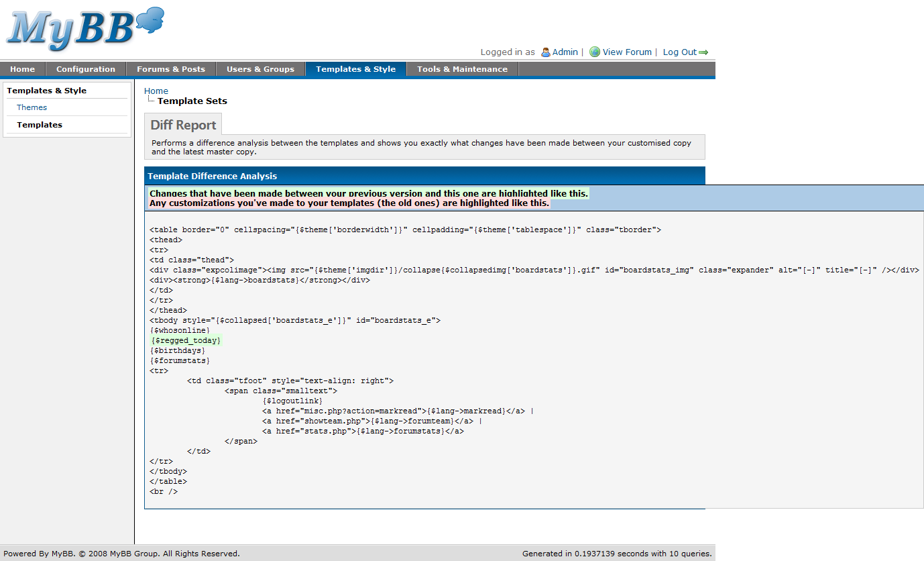Click the stats.php anchor code line
Viewport: 924px width, 561px height.
363,431
